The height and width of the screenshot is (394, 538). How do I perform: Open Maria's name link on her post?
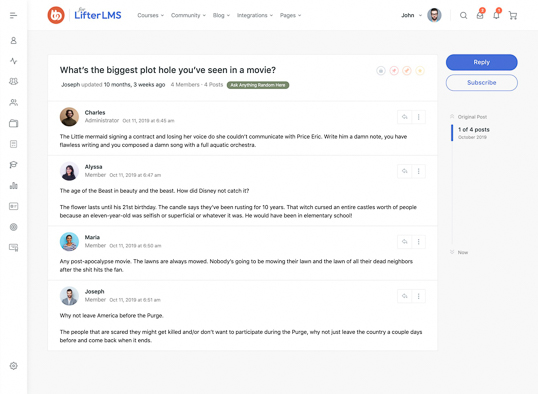pos(92,237)
